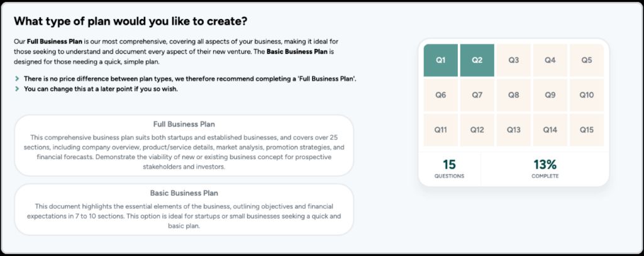Image resolution: width=644 pixels, height=256 pixels.
Task: Go to question Q1 tile
Action: tap(440, 60)
